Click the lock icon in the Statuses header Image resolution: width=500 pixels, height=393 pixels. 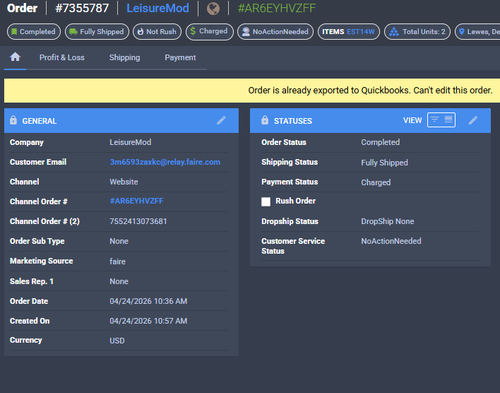click(x=265, y=120)
